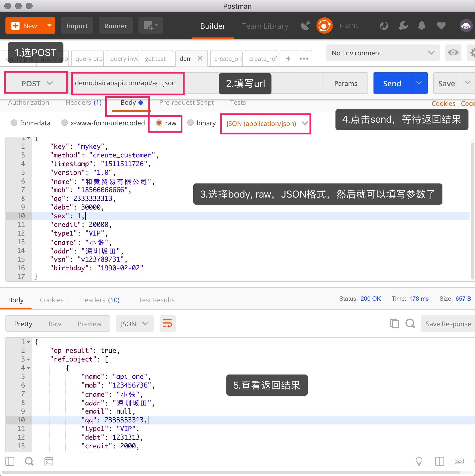This screenshot has width=475, height=476.
Task: Click the Save Response button
Action: pos(448,324)
